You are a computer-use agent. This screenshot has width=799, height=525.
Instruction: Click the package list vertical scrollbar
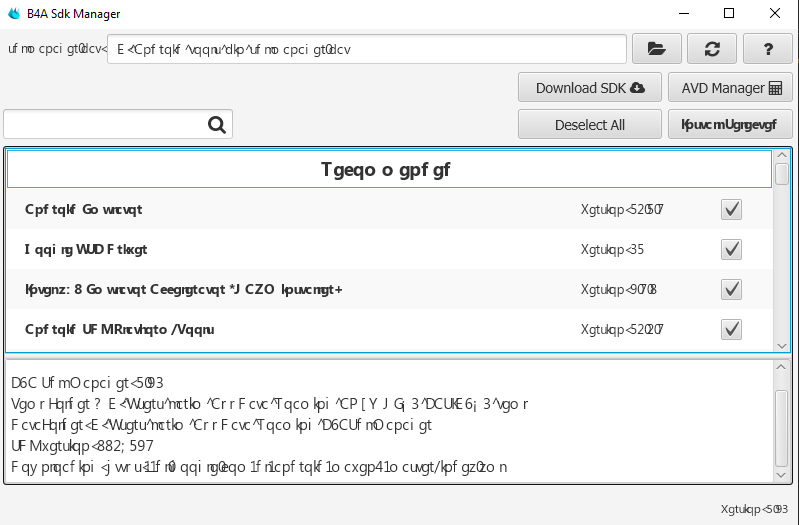pyautogui.click(x=782, y=250)
